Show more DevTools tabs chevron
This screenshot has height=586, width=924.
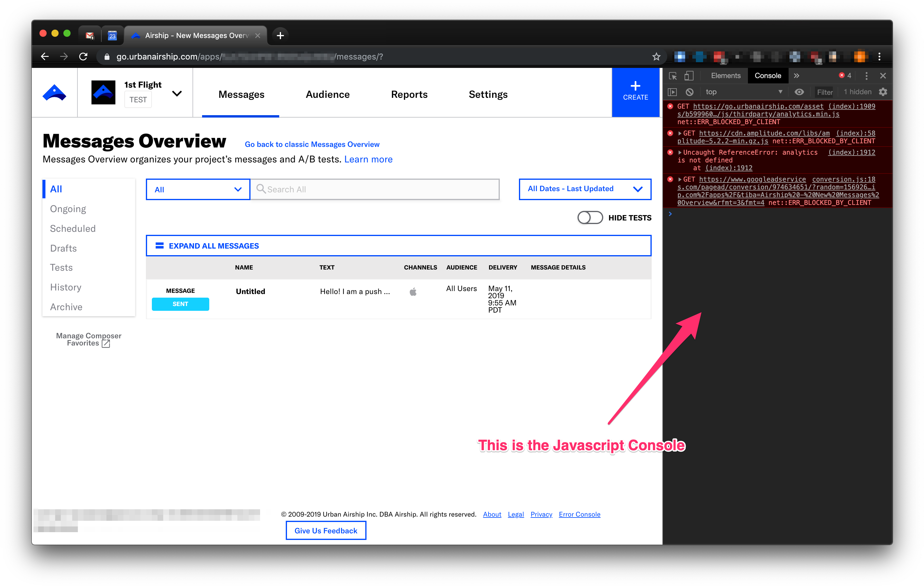click(x=797, y=76)
